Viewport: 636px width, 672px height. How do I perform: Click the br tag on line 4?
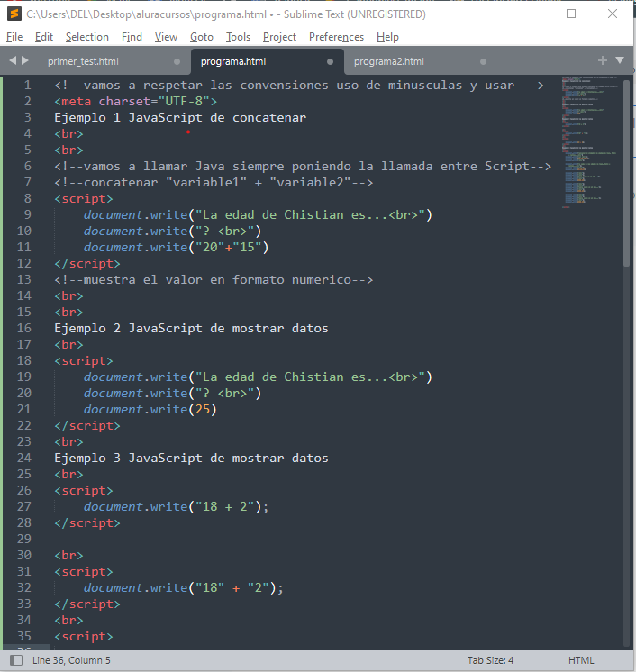point(68,133)
